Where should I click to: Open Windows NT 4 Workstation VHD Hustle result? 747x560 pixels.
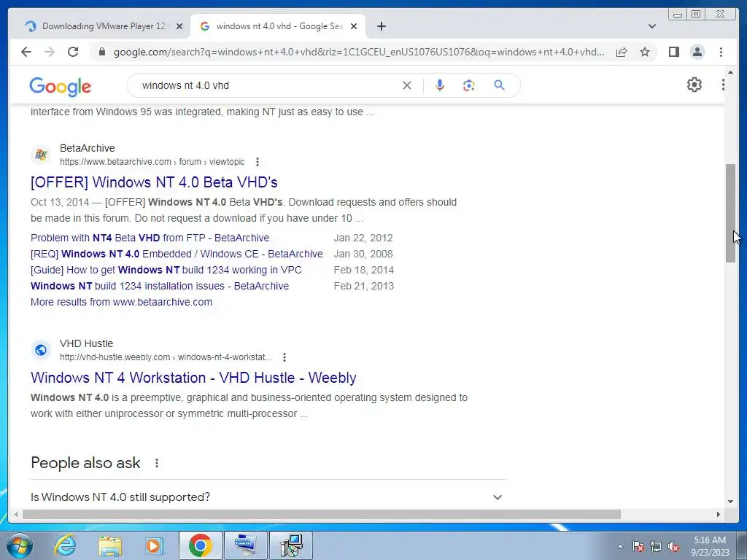coord(193,378)
